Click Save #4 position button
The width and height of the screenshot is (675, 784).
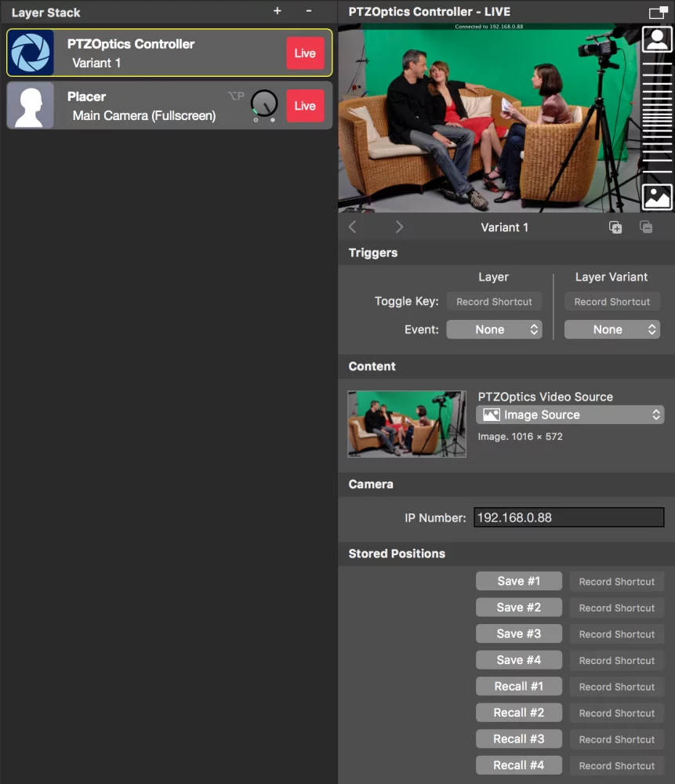pos(518,660)
